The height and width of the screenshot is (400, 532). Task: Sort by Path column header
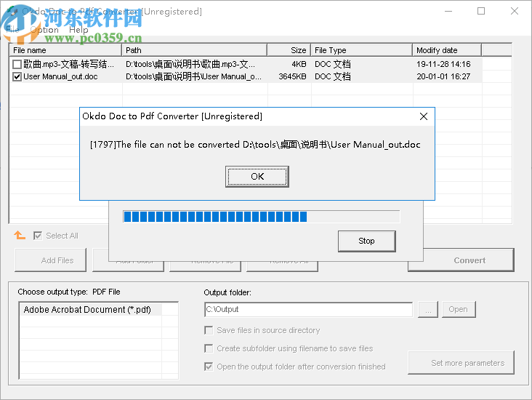(194, 50)
